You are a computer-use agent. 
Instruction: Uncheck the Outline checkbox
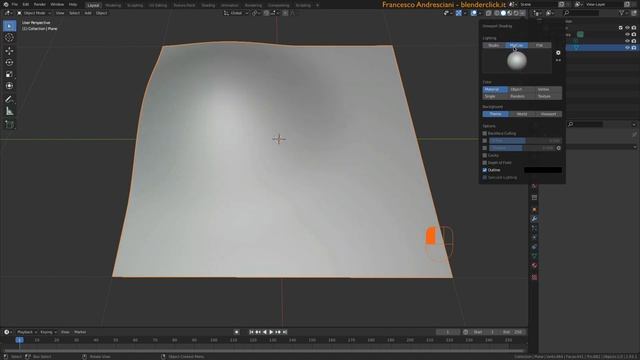(x=485, y=170)
